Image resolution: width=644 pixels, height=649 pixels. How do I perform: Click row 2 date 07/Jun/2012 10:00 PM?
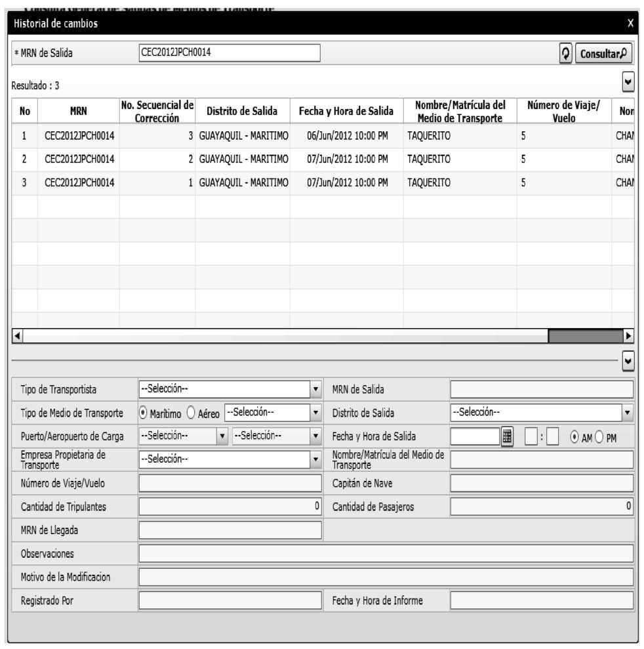pyautogui.click(x=348, y=159)
